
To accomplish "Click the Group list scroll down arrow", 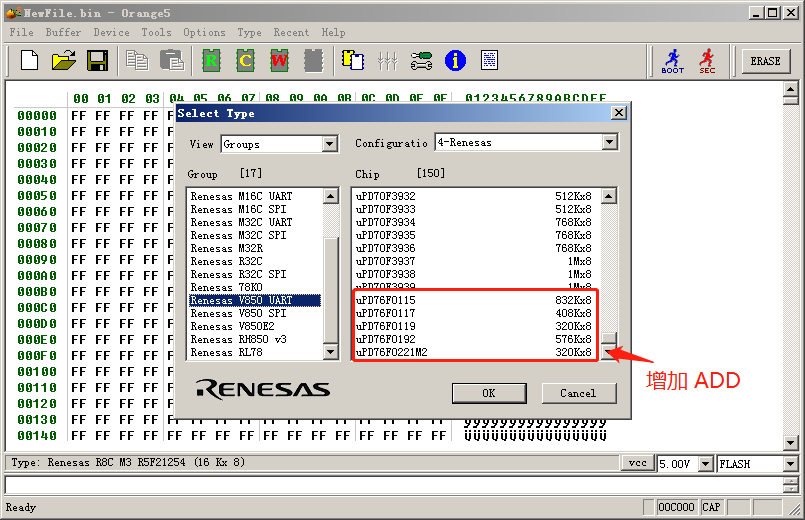I will 331,353.
